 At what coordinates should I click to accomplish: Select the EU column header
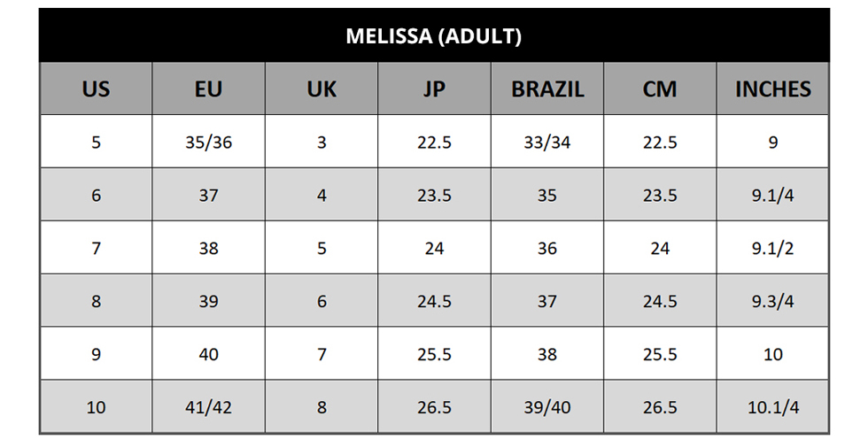[208, 89]
